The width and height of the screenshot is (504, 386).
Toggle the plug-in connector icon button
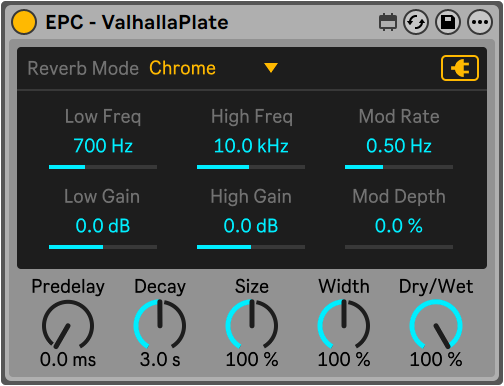coord(460,68)
